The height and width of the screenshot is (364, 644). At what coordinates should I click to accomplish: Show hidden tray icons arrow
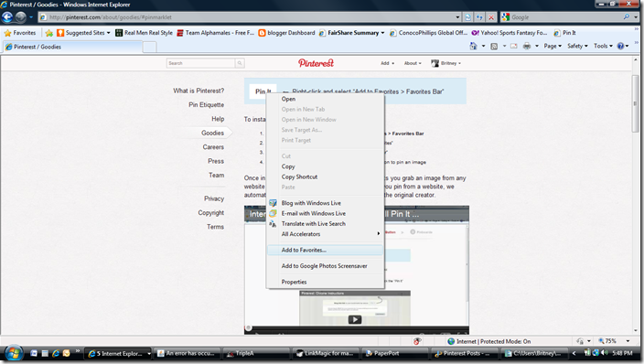pos(574,353)
